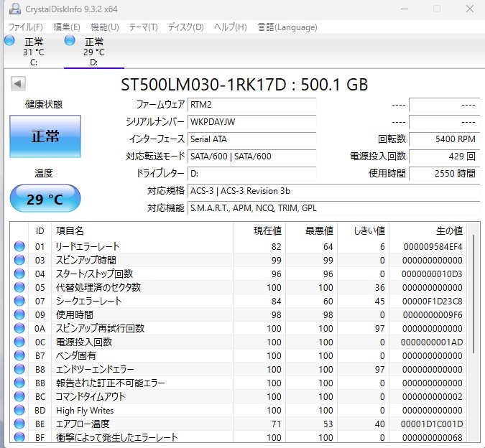This screenshot has width=485, height=448.
Task: Click the 正常 health status button
Action: (x=45, y=136)
